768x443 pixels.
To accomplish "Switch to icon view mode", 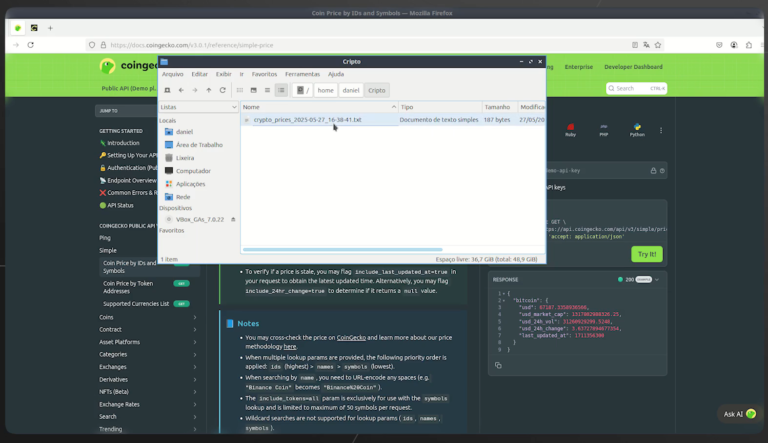I will coord(240,90).
